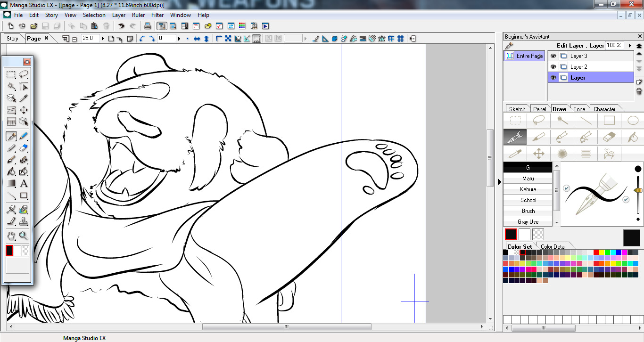Select the Zoom magnifier tool
Screen dimensions: 644x342
pos(24,236)
